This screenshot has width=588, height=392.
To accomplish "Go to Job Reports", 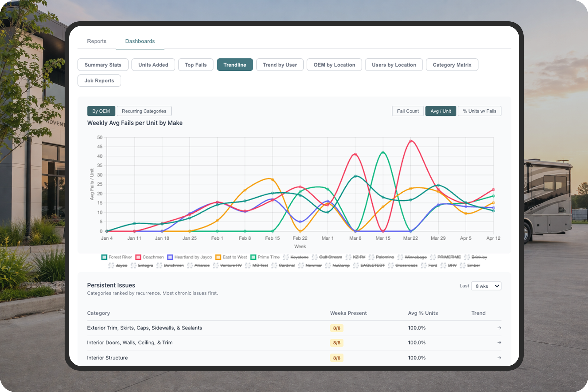I will (x=99, y=80).
